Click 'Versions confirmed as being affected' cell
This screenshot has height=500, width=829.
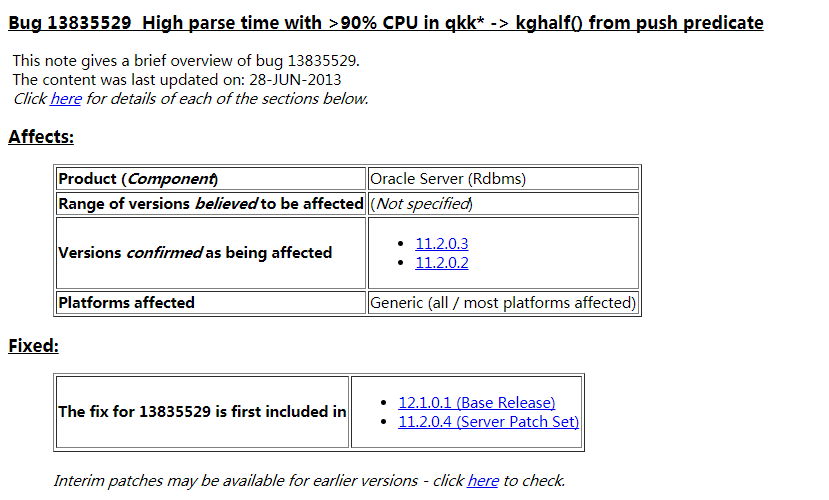195,253
